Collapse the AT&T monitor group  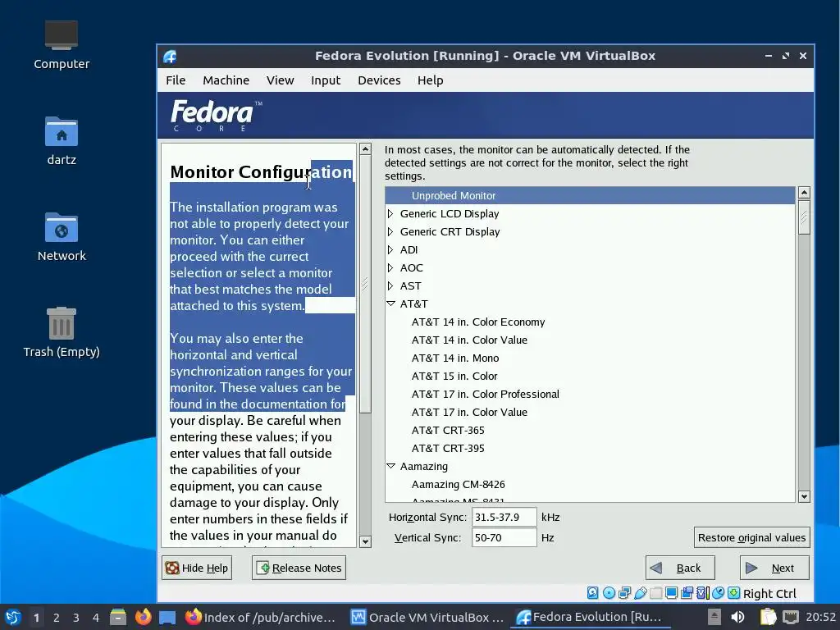pyautogui.click(x=391, y=304)
